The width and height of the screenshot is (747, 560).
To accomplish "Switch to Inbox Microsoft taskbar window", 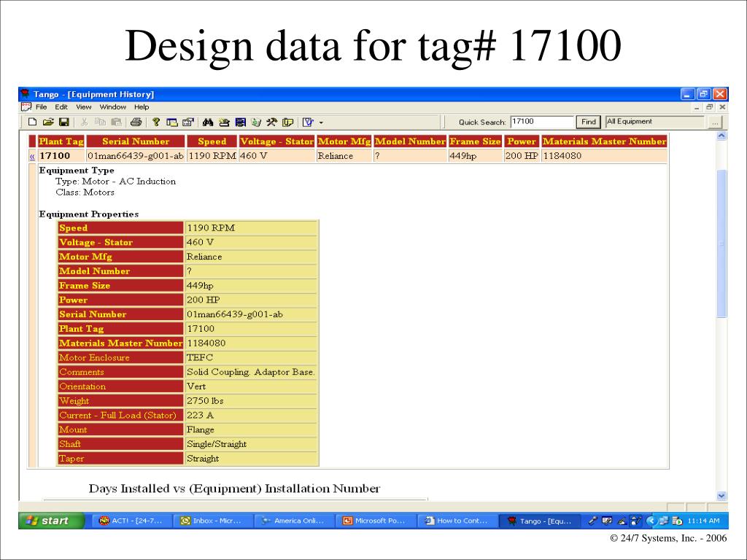I will tap(212, 521).
